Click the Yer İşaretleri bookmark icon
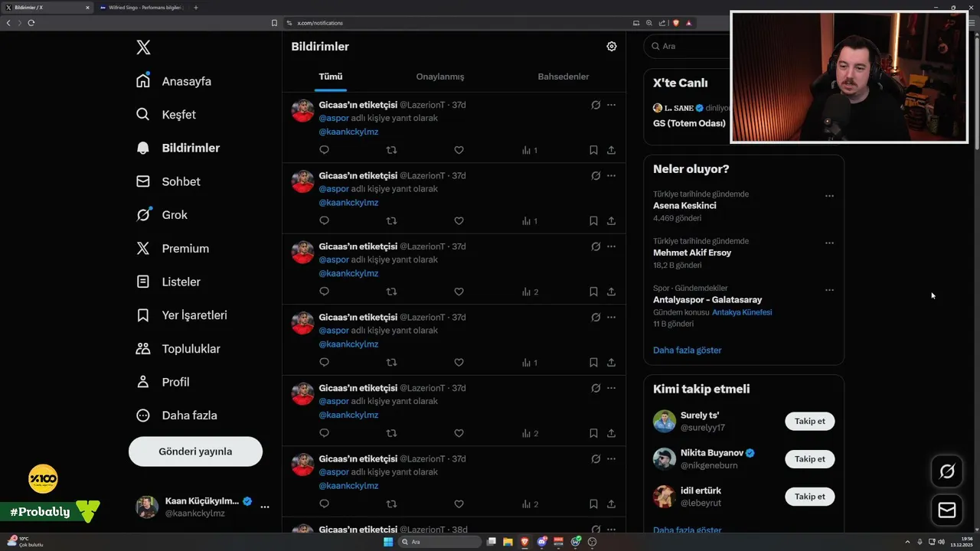The width and height of the screenshot is (980, 551). click(x=143, y=315)
